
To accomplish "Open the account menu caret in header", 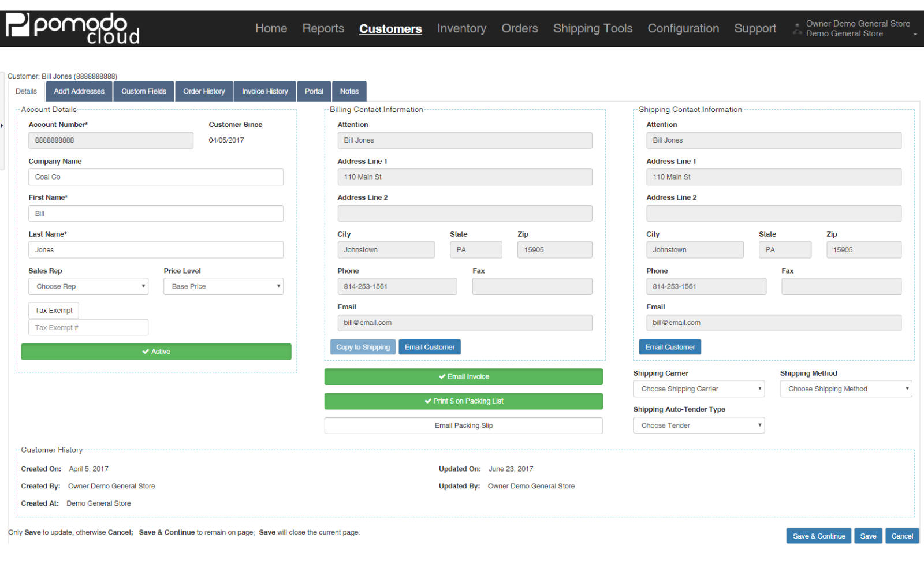I will pos(915,35).
